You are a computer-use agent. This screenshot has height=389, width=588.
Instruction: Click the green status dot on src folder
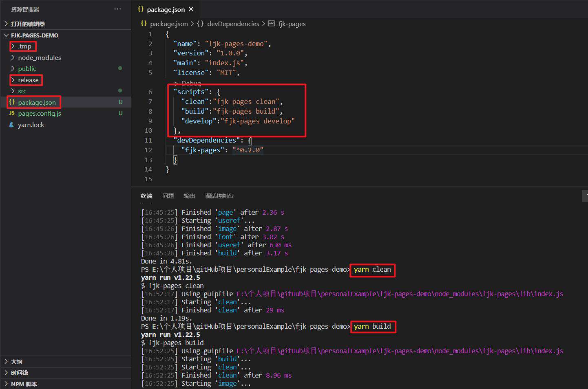(120, 90)
